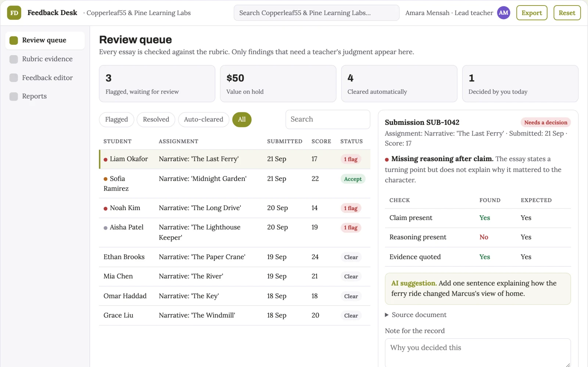Switch the filter to Resolved

[156, 119]
